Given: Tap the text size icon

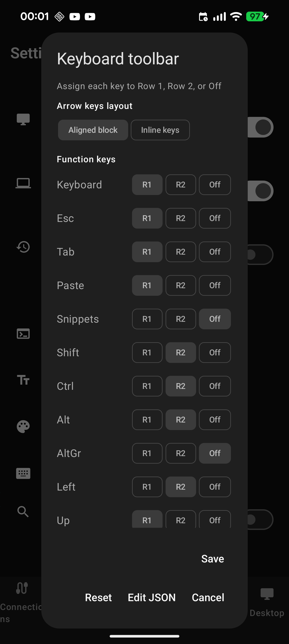Looking at the screenshot, I should point(23,380).
